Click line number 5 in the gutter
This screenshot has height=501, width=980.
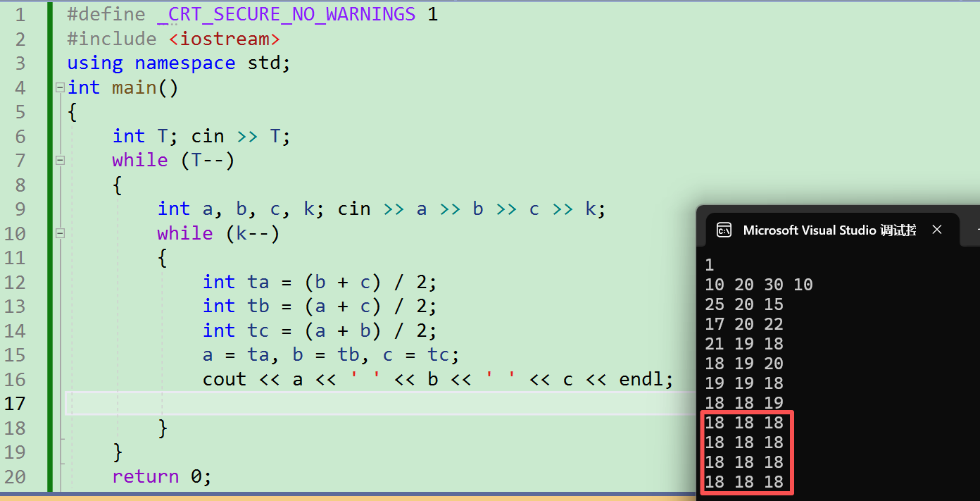pos(19,111)
